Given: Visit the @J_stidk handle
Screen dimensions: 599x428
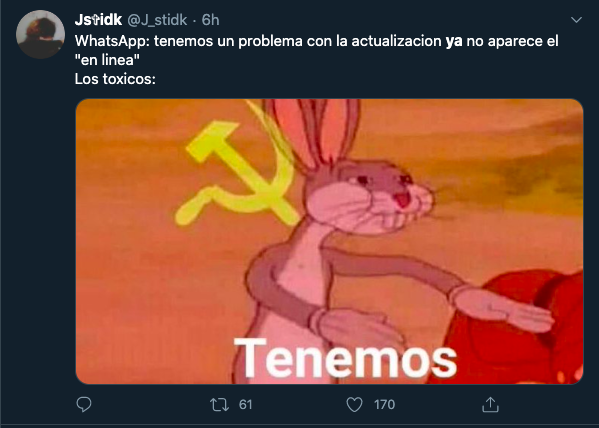Looking at the screenshot, I should pos(157,20).
